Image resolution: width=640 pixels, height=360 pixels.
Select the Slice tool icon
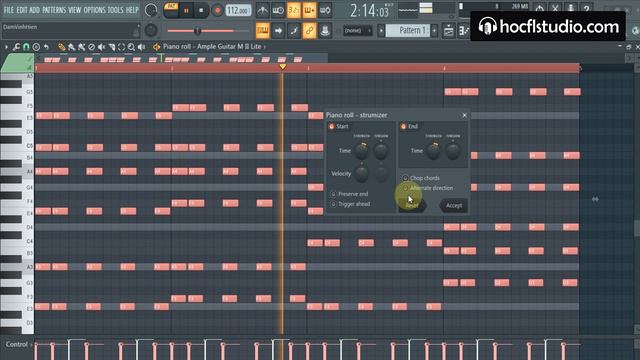coord(111,47)
